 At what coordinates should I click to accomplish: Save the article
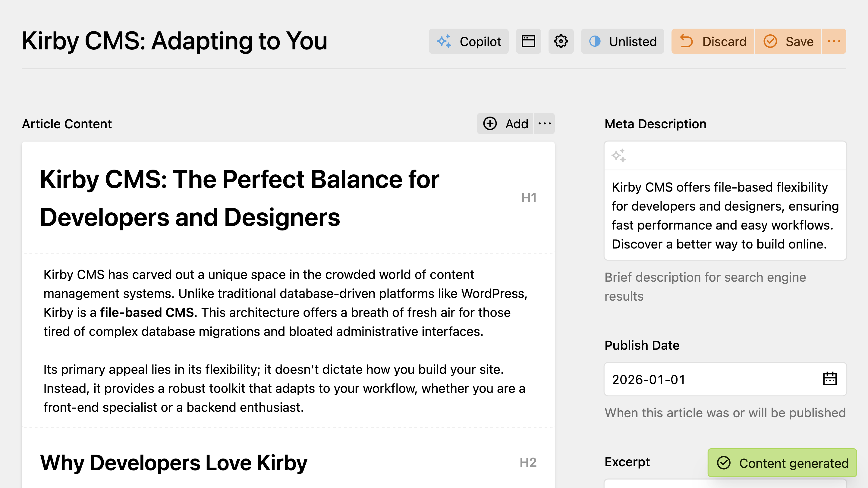[788, 41]
